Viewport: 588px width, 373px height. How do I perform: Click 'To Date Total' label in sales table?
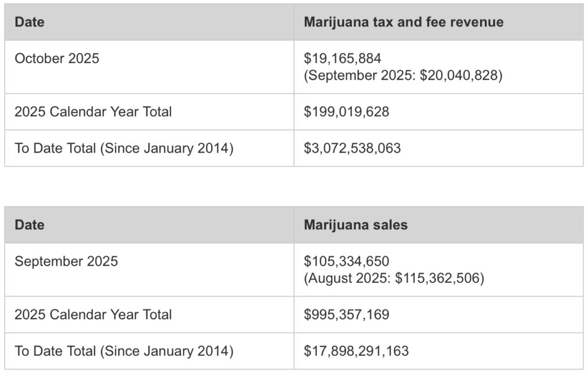pyautogui.click(x=124, y=351)
